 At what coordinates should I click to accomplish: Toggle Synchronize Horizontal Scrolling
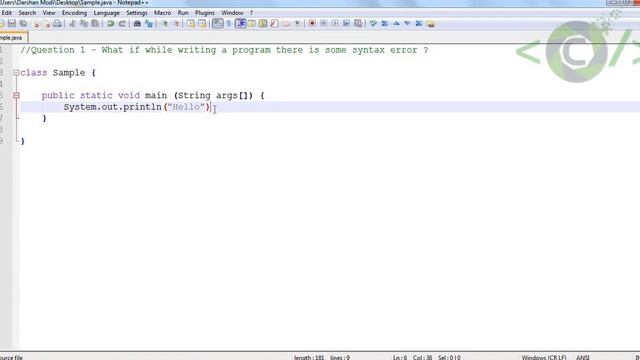click(x=202, y=24)
